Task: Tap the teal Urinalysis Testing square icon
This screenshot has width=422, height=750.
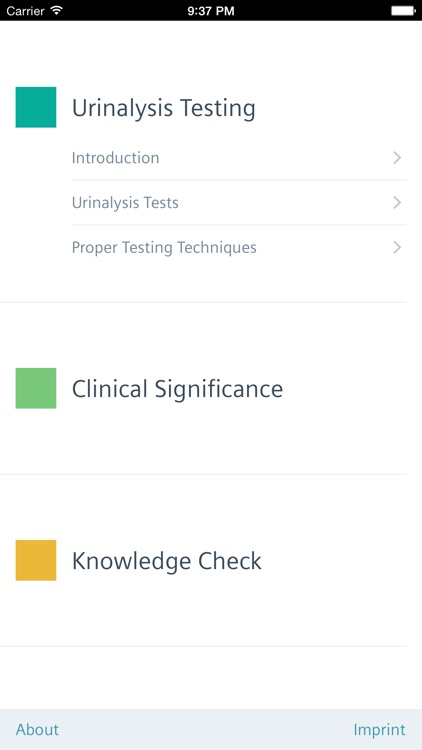Action: [36, 107]
